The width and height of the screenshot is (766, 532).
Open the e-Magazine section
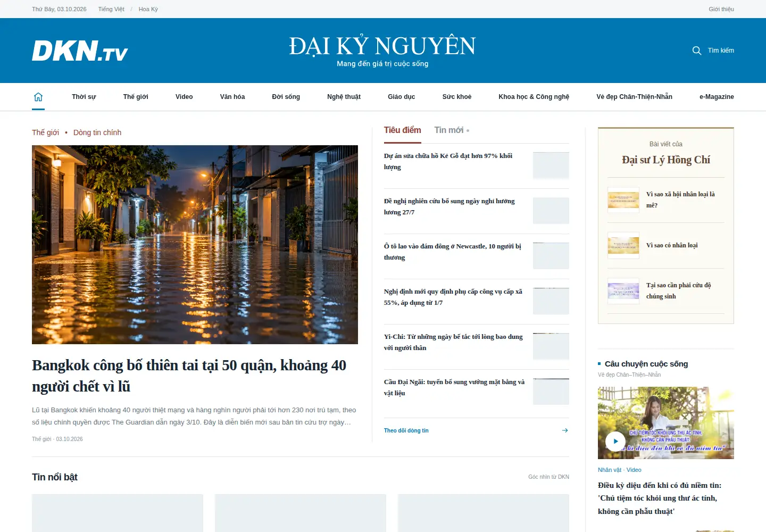point(717,97)
